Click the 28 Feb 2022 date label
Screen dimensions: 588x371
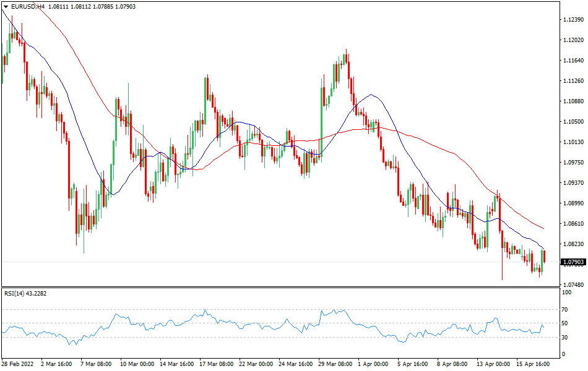pos(19,364)
